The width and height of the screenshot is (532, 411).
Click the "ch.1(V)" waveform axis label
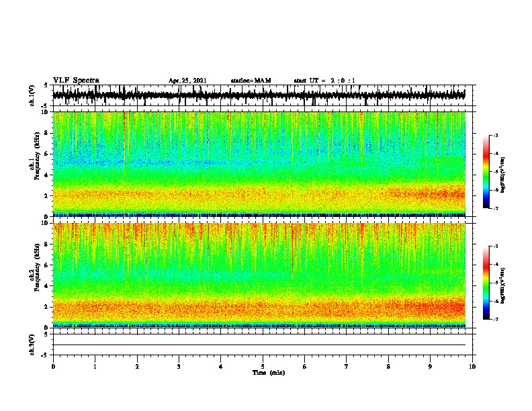tap(32, 95)
